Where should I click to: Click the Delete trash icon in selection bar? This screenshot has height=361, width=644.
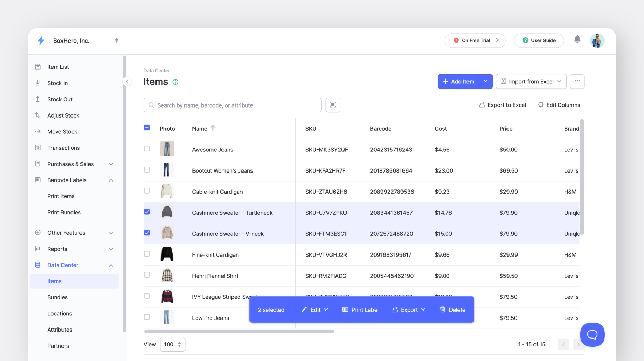pos(442,309)
